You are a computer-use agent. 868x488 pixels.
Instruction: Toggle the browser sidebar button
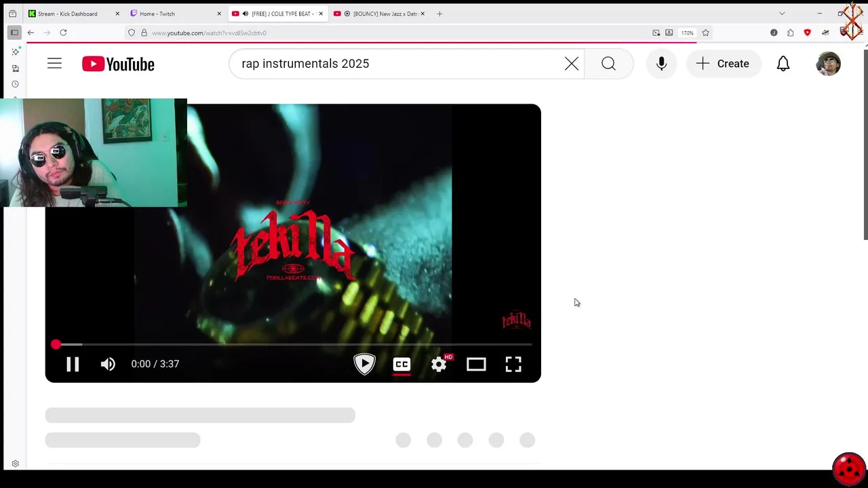(14, 33)
